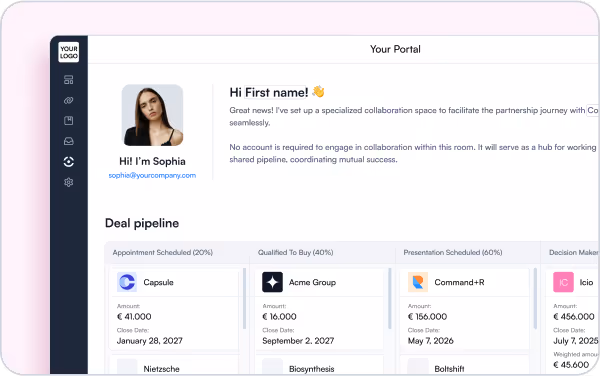The height and width of the screenshot is (376, 600).
Task: Click the January 28, 2027 close date
Action: pos(150,341)
